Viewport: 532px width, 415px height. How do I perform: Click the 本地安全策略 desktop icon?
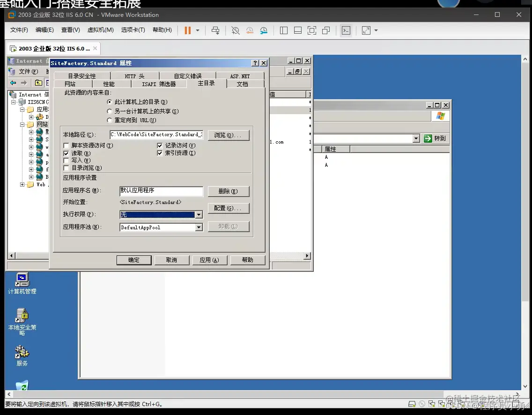(x=22, y=321)
